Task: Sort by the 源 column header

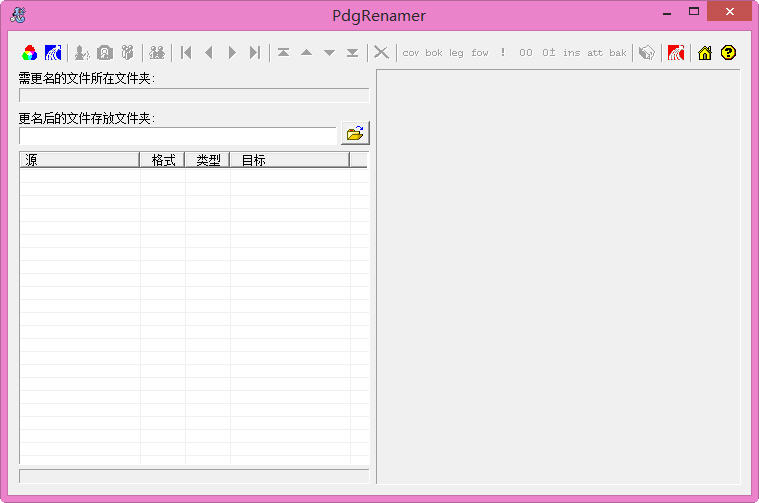Action: (79, 160)
